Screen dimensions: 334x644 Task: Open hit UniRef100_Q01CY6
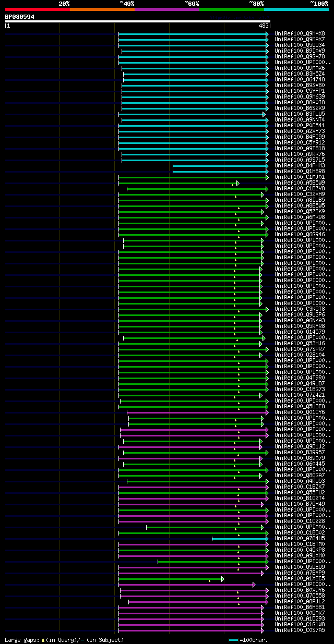pyautogui.click(x=301, y=412)
